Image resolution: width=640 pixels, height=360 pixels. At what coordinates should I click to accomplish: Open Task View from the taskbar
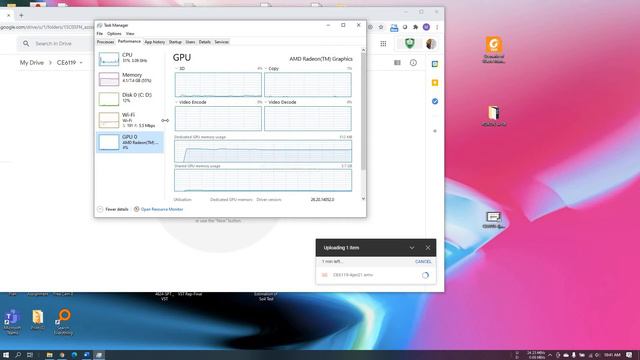coord(30,355)
